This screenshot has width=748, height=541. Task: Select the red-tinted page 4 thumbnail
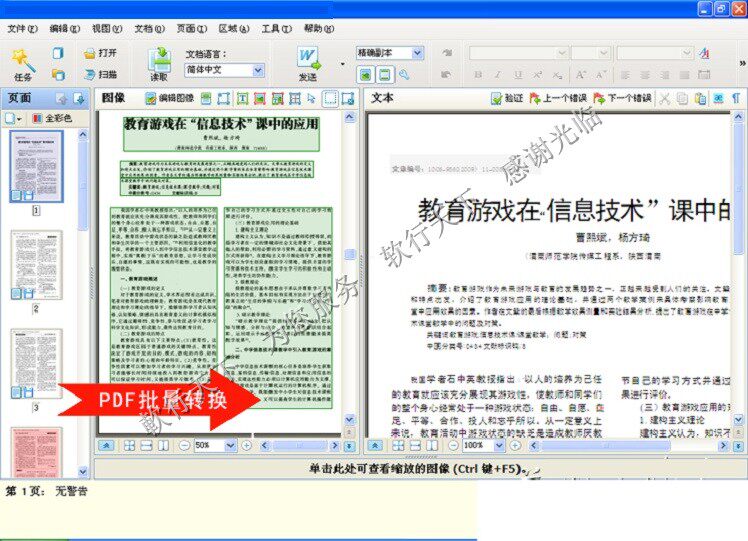(x=36, y=452)
